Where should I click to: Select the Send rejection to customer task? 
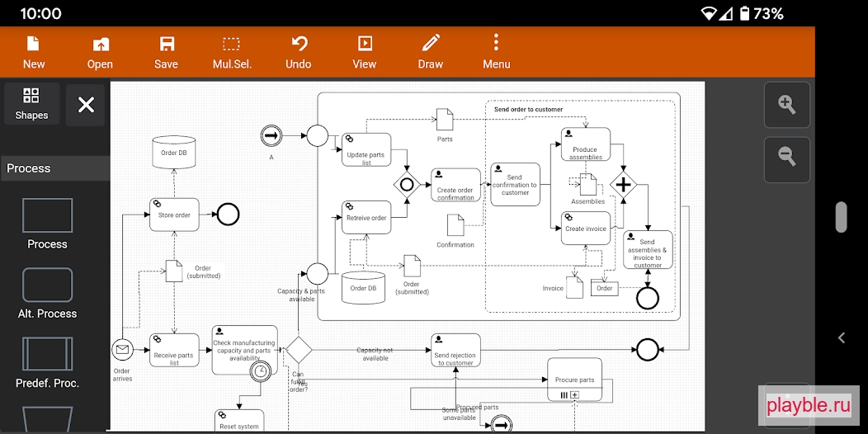(455, 350)
